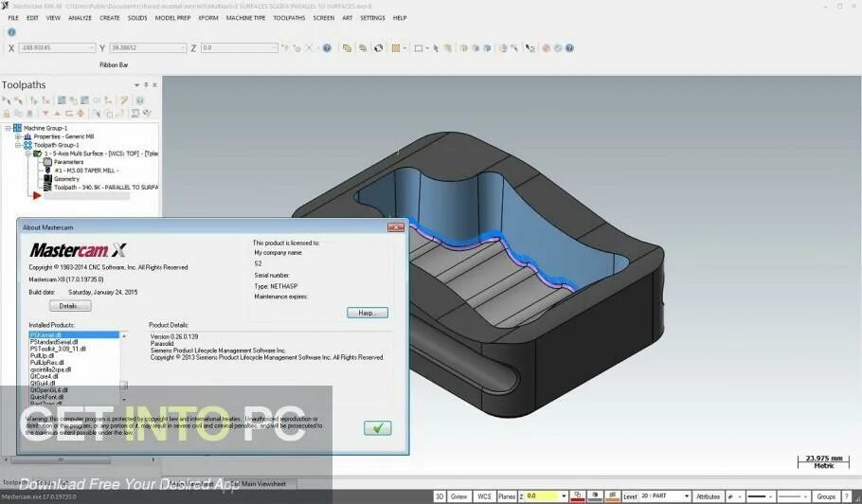Click the Details... button in About dialog
This screenshot has width=862, height=504.
point(70,306)
